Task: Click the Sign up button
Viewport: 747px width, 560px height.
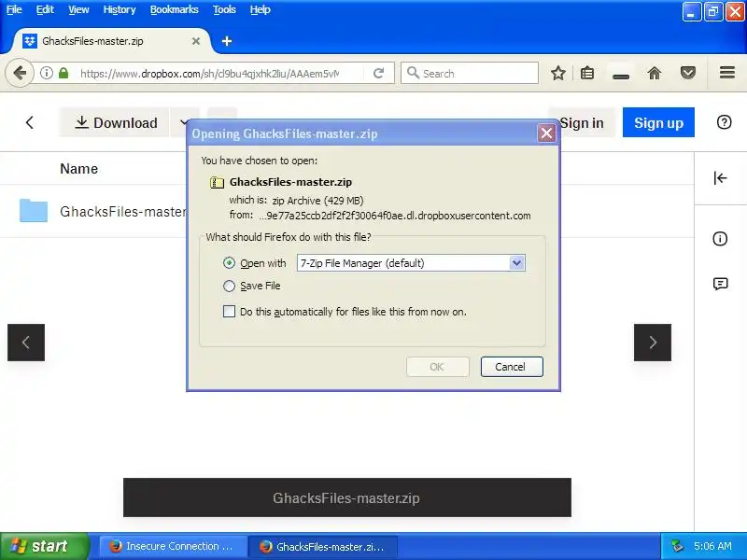Action: point(658,122)
